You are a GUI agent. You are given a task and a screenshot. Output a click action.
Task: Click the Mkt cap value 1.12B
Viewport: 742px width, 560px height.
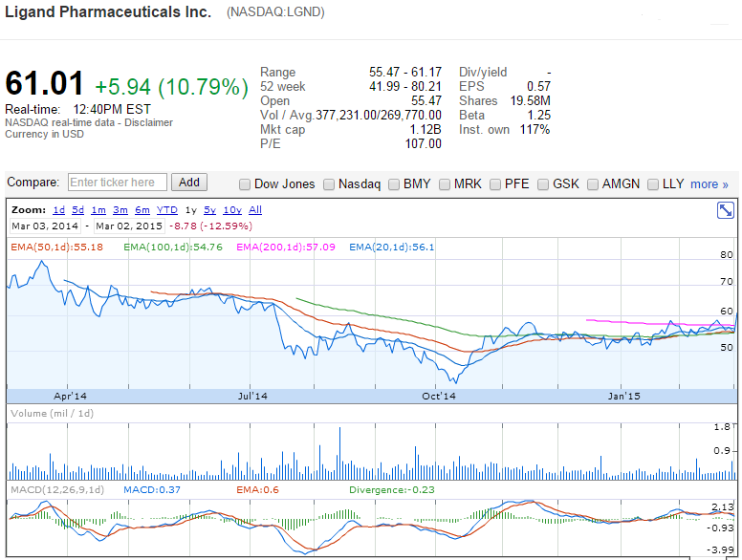coord(426,130)
